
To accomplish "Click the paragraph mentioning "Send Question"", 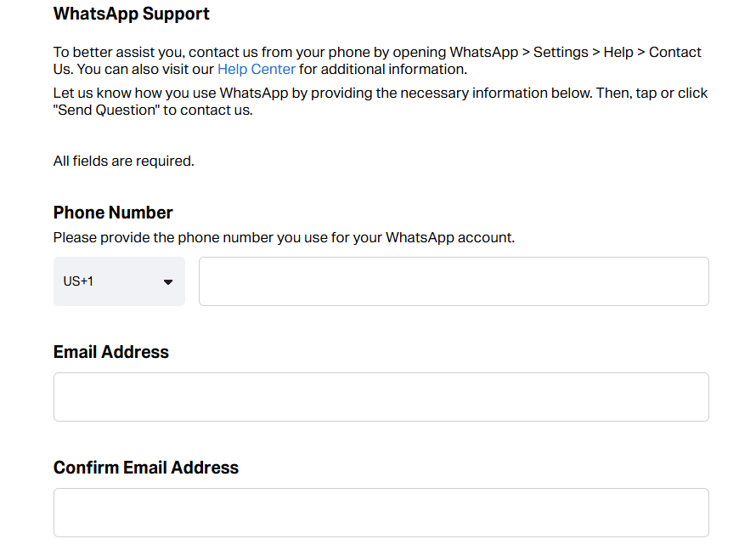I will tap(381, 101).
